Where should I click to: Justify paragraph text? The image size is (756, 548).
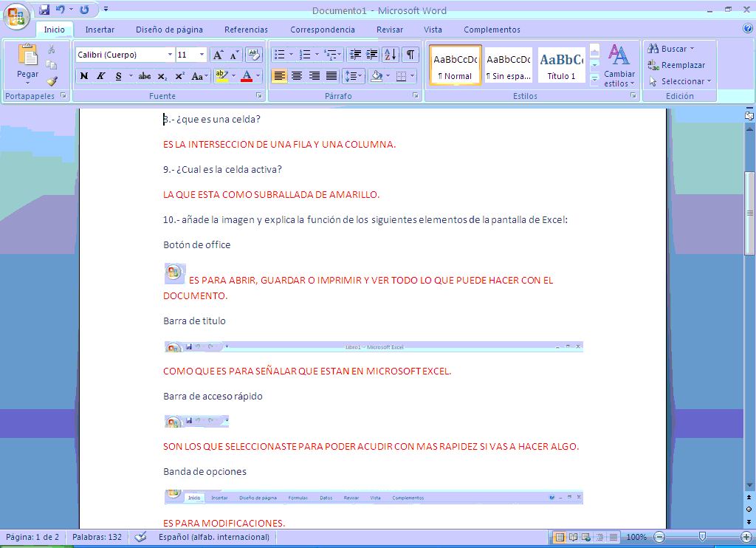click(331, 76)
